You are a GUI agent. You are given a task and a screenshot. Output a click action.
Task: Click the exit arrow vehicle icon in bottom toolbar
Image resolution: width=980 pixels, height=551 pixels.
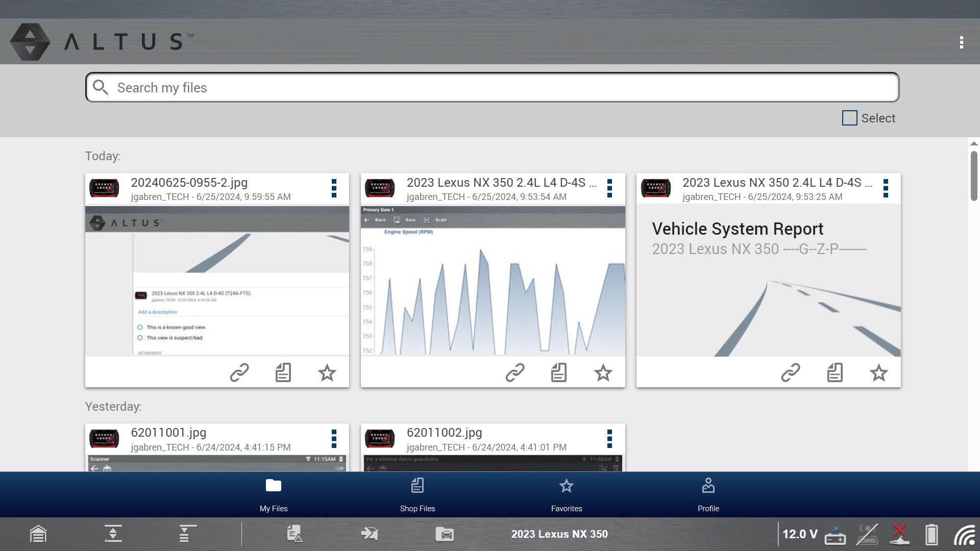369,534
